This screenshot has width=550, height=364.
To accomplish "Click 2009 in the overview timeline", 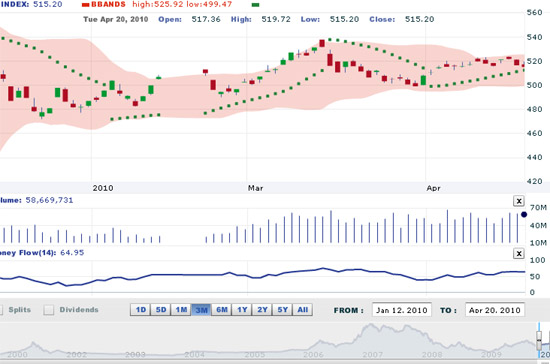I will click(491, 355).
